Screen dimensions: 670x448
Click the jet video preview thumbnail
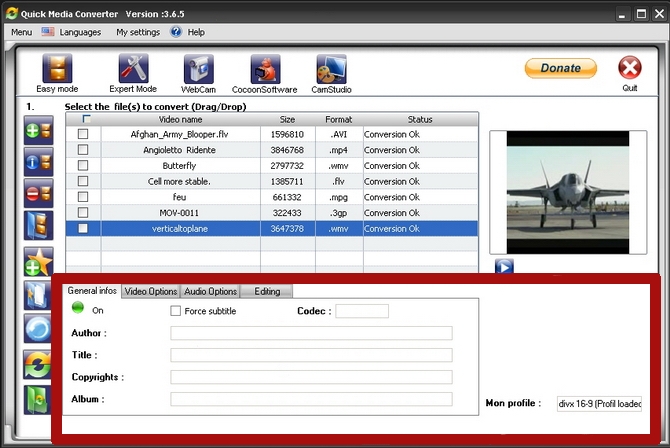point(568,192)
